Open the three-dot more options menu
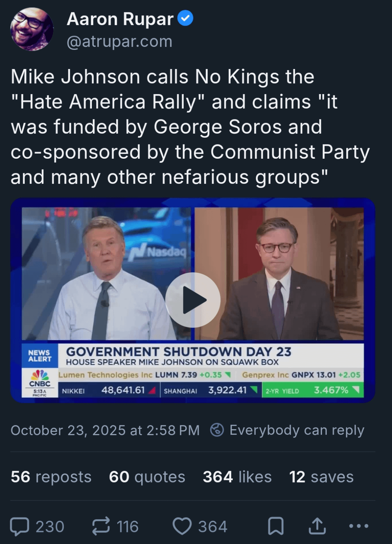The image size is (392, 544). [359, 526]
